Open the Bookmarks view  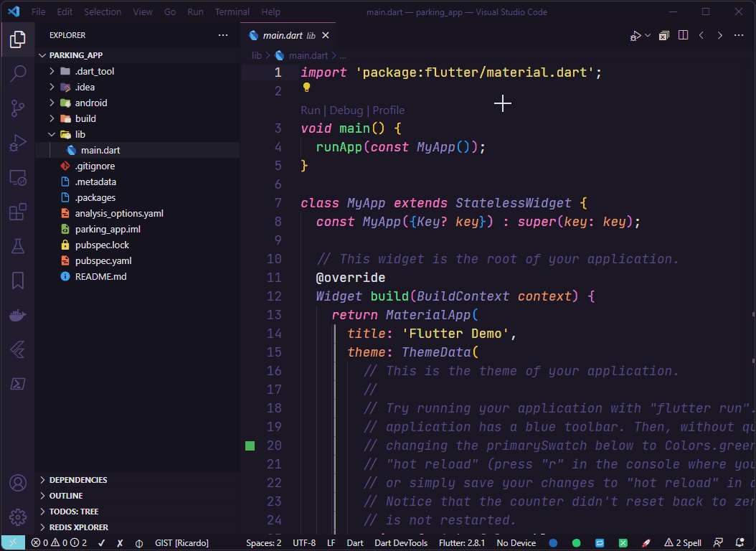[17, 281]
